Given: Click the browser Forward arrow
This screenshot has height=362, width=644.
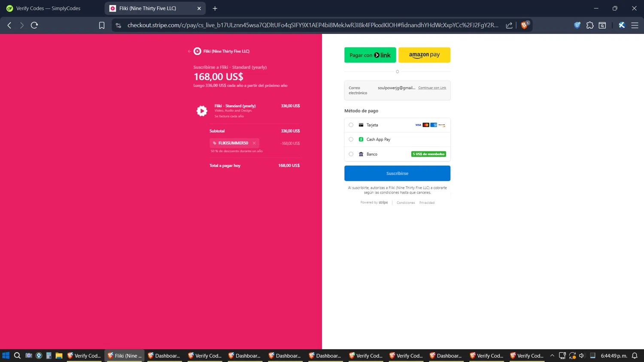Looking at the screenshot, I should point(21,25).
